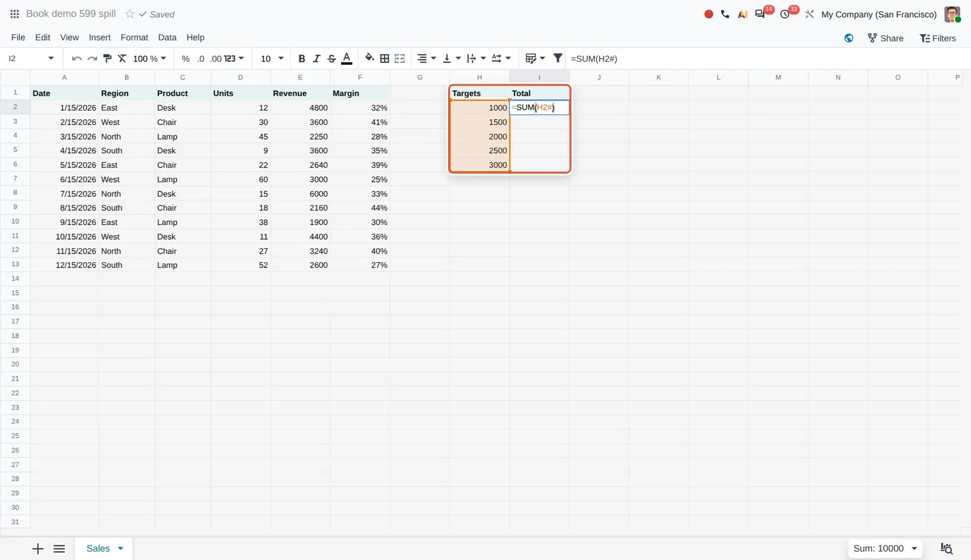The width and height of the screenshot is (971, 560).
Task: Star this spreadsheet as favorite
Action: [129, 14]
